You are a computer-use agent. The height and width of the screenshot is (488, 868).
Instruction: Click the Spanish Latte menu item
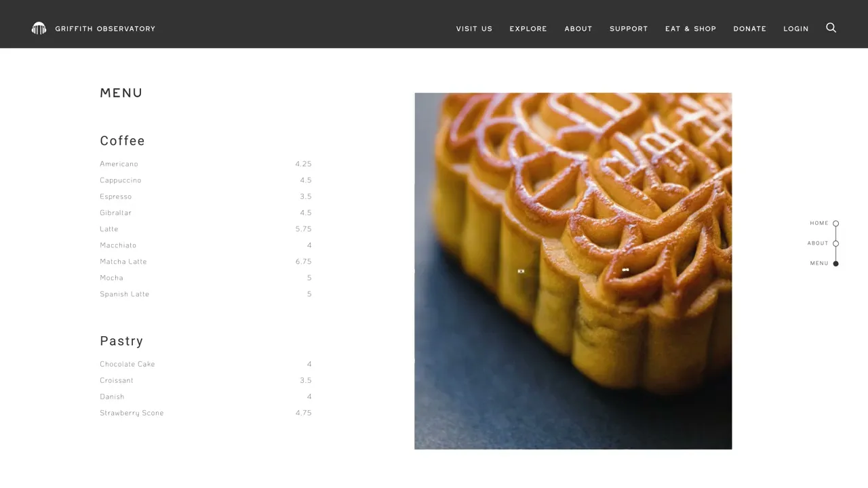(124, 294)
